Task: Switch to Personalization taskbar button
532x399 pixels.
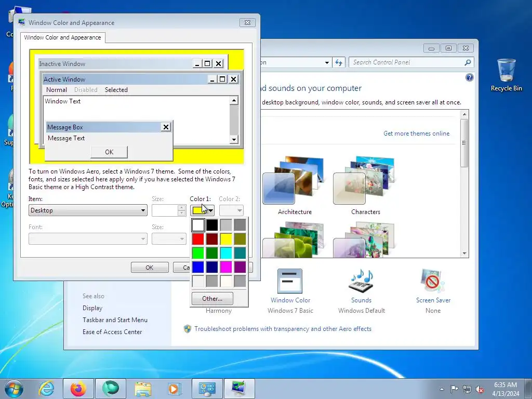Action: click(240, 389)
